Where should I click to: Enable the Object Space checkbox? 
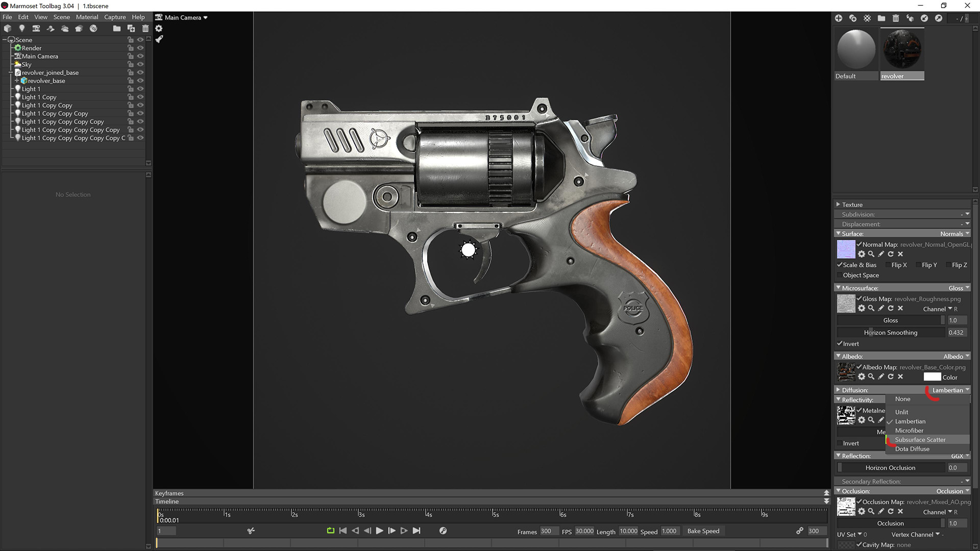840,275
